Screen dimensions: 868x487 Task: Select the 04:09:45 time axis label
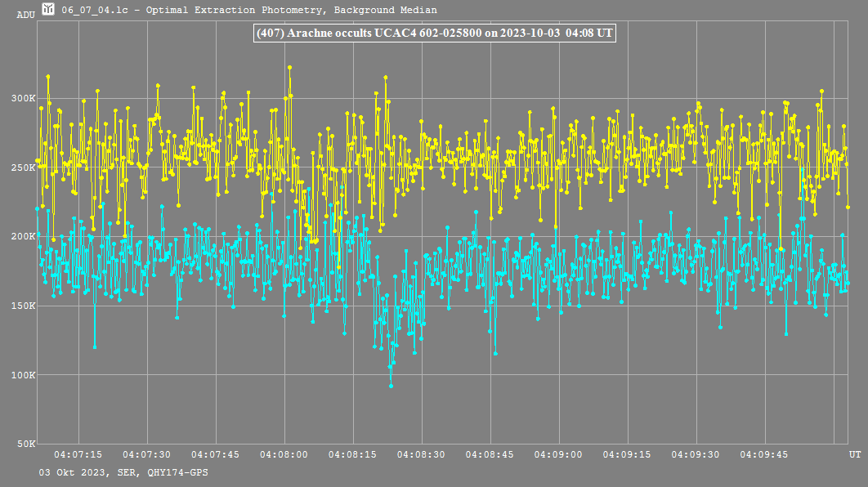765,454
